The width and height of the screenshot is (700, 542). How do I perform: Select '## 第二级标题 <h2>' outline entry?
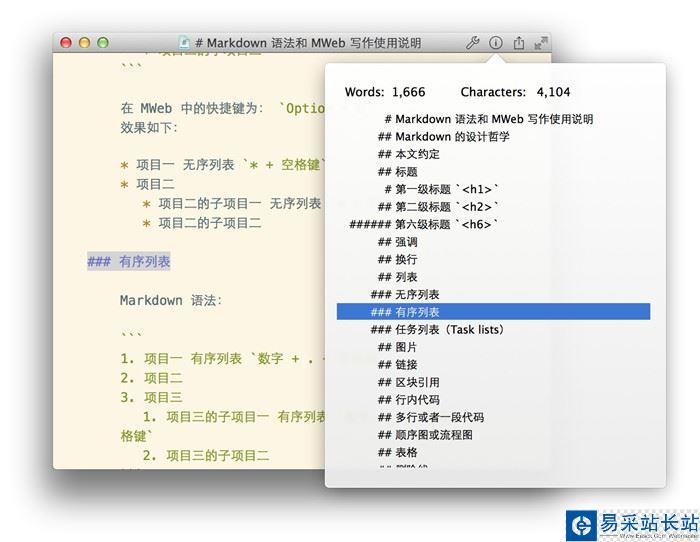pos(438,207)
